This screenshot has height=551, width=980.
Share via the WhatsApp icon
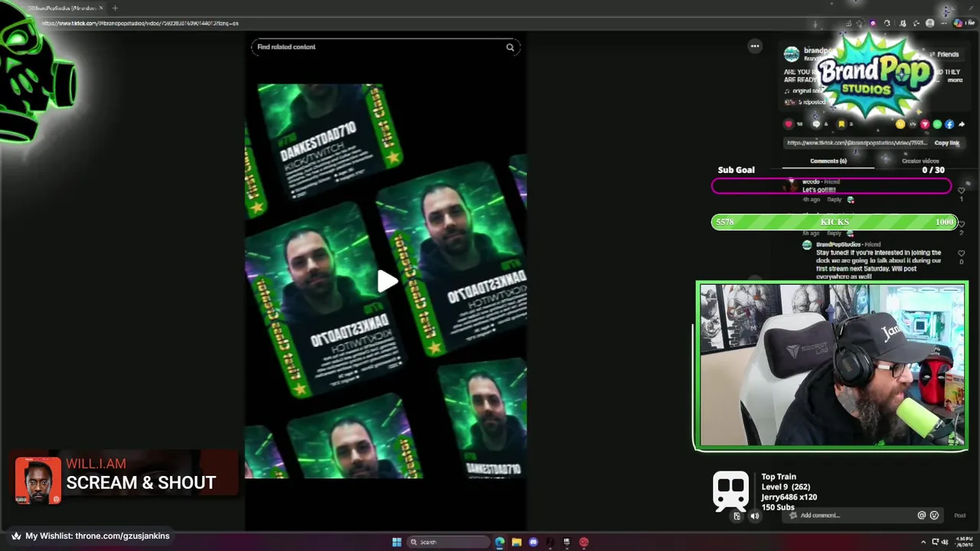coord(937,124)
